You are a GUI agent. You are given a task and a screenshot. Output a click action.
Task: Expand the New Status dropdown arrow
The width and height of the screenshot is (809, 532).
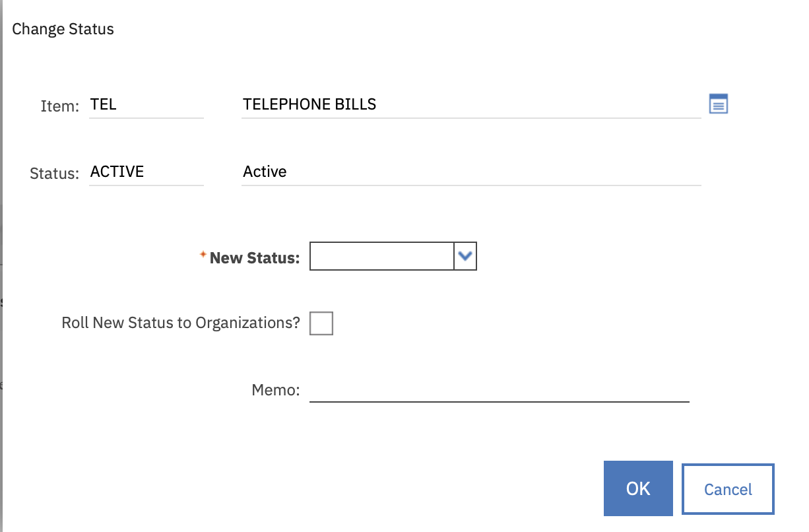coord(465,257)
